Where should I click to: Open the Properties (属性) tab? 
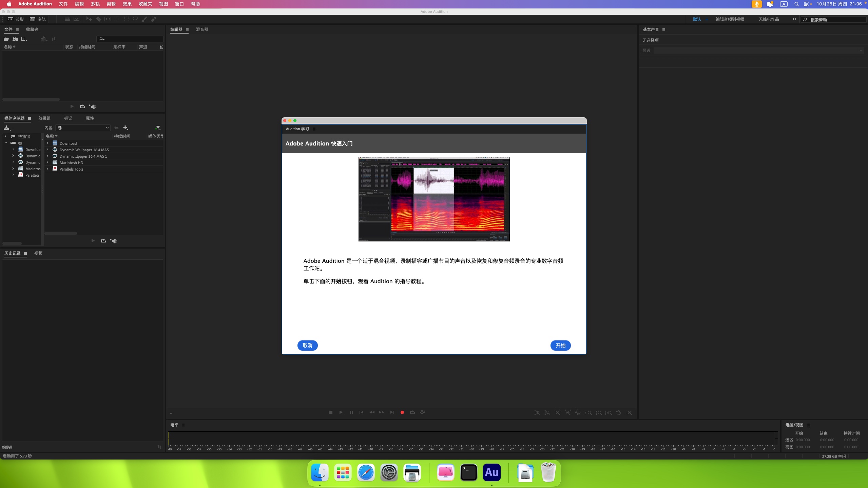pos(90,118)
